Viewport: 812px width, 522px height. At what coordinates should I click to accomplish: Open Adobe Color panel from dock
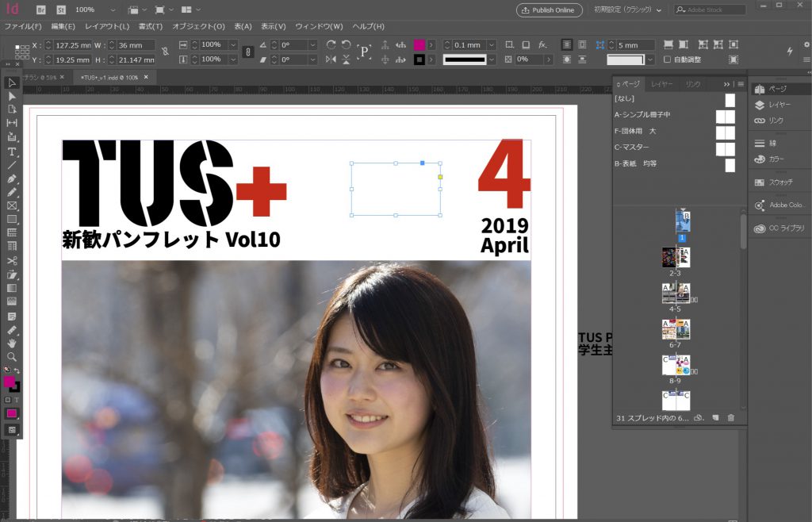(779, 205)
